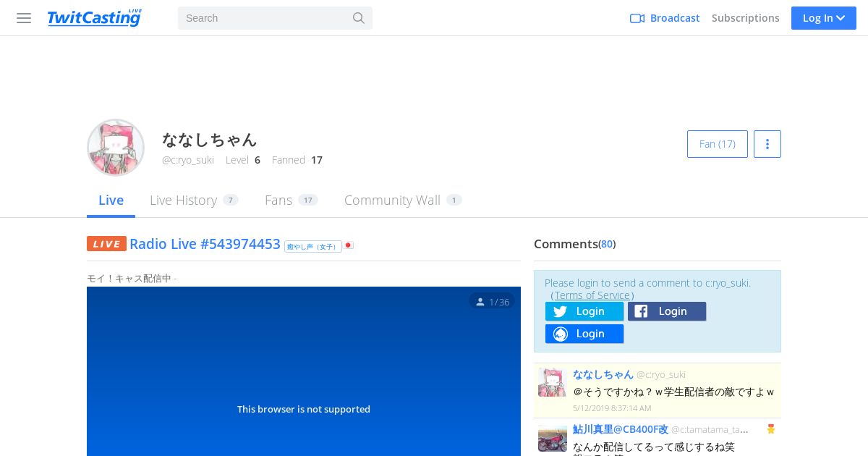Click the Level 6 text
868x456 pixels.
[x=243, y=160]
